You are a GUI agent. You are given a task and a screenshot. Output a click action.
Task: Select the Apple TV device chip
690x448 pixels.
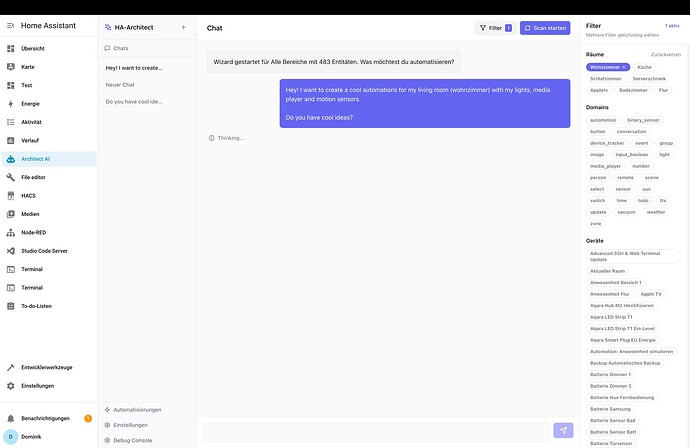pyautogui.click(x=651, y=294)
